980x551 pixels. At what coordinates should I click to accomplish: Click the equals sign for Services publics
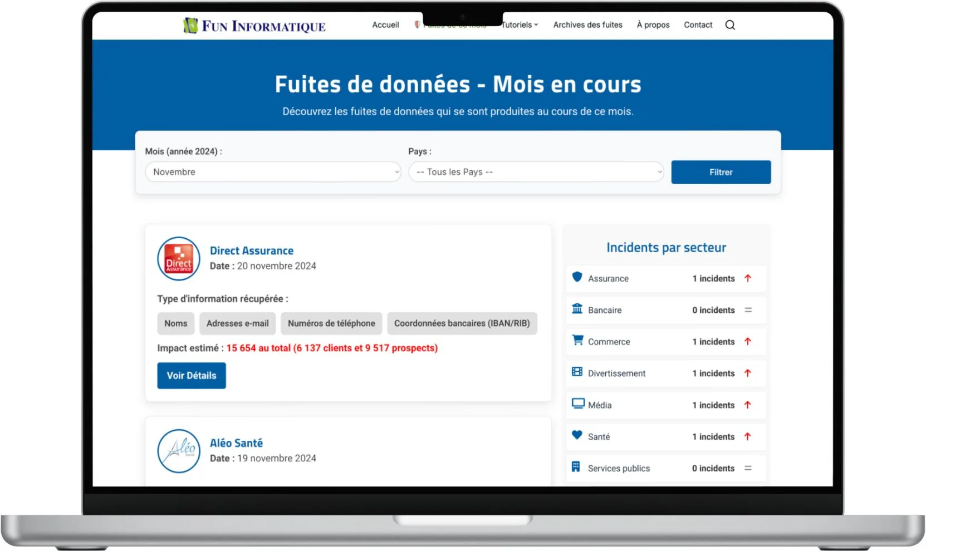[x=748, y=469]
